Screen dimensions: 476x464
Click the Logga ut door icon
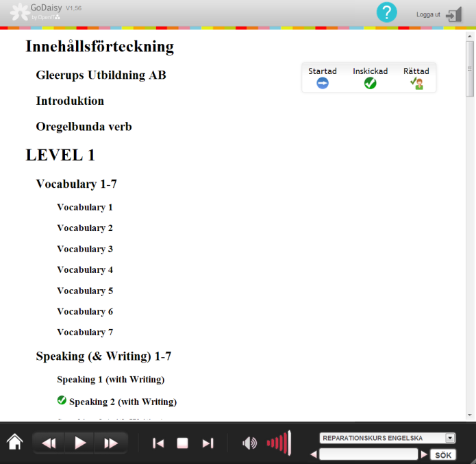pos(453,14)
